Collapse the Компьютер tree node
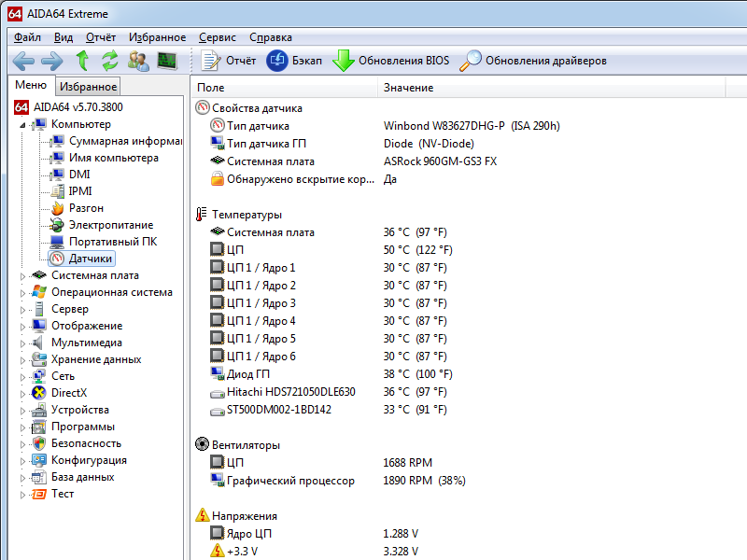 tap(22, 125)
